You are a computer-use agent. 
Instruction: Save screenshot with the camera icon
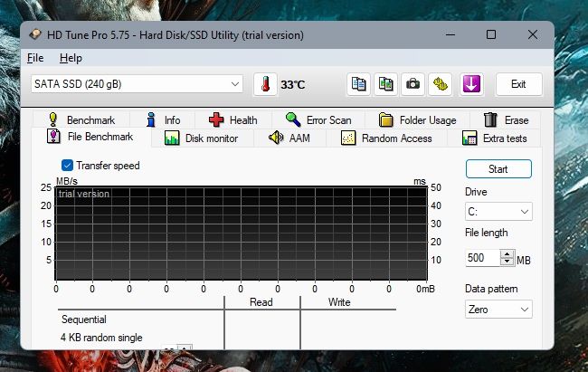(x=413, y=84)
